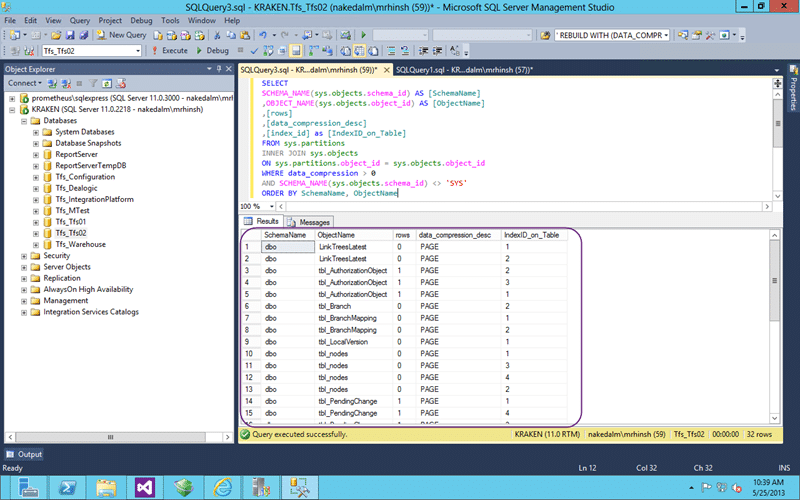800x500 pixels.
Task: Switch to the Messages tab
Action: pos(309,222)
